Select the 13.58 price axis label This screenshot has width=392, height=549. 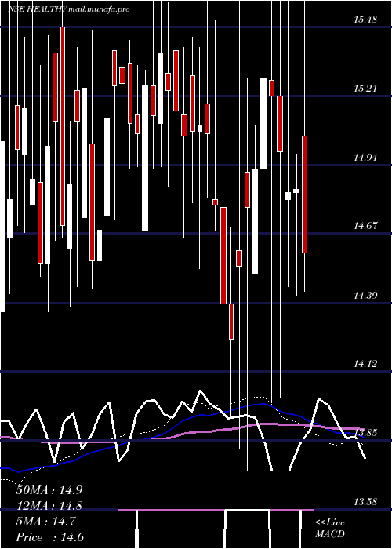click(365, 502)
